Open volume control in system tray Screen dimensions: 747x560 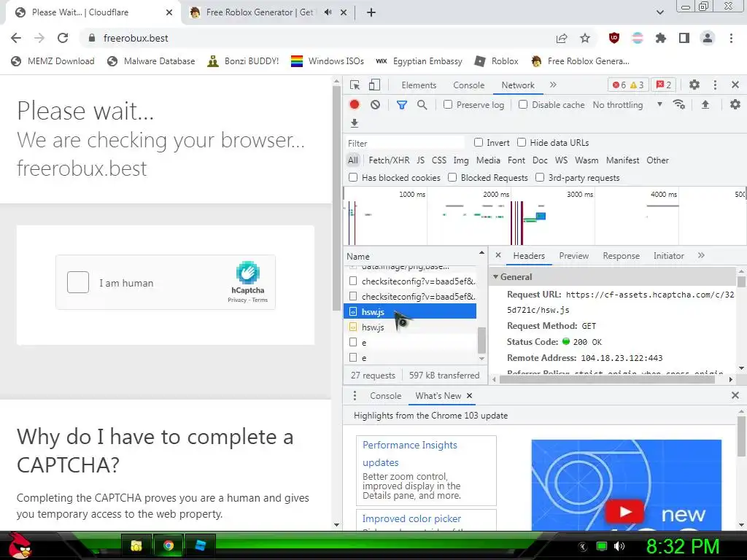619,546
